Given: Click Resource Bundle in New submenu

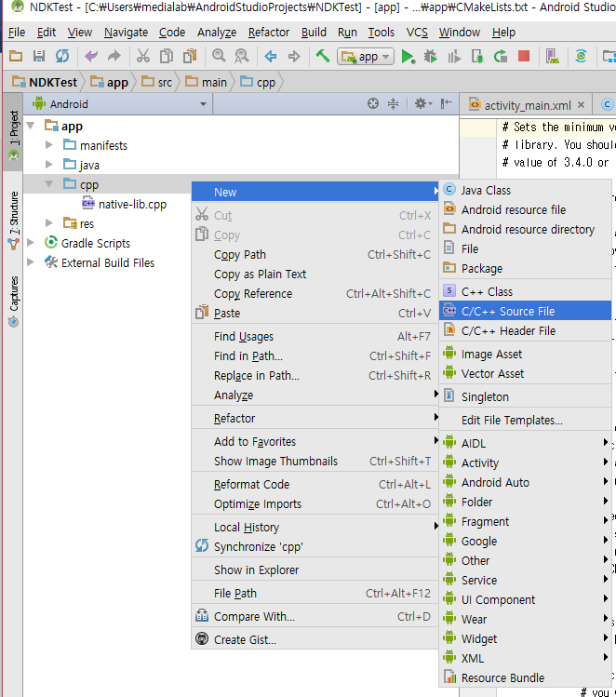Looking at the screenshot, I should (526, 677).
